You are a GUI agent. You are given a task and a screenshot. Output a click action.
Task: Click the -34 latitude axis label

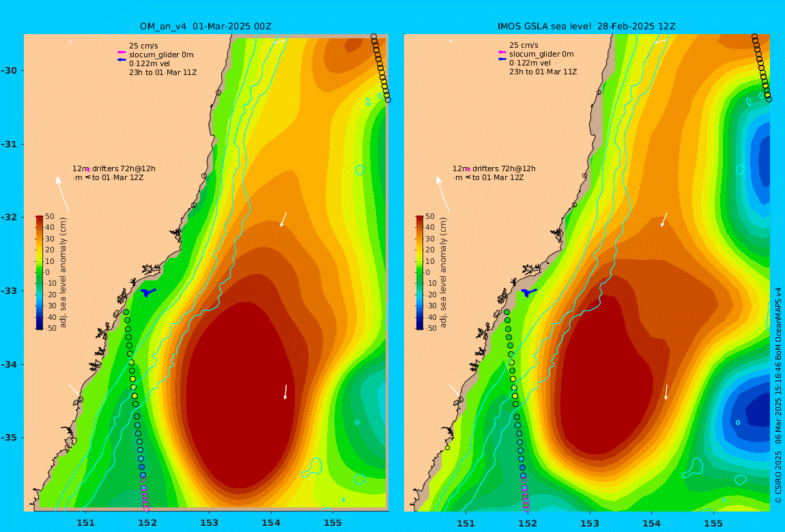tap(8, 364)
